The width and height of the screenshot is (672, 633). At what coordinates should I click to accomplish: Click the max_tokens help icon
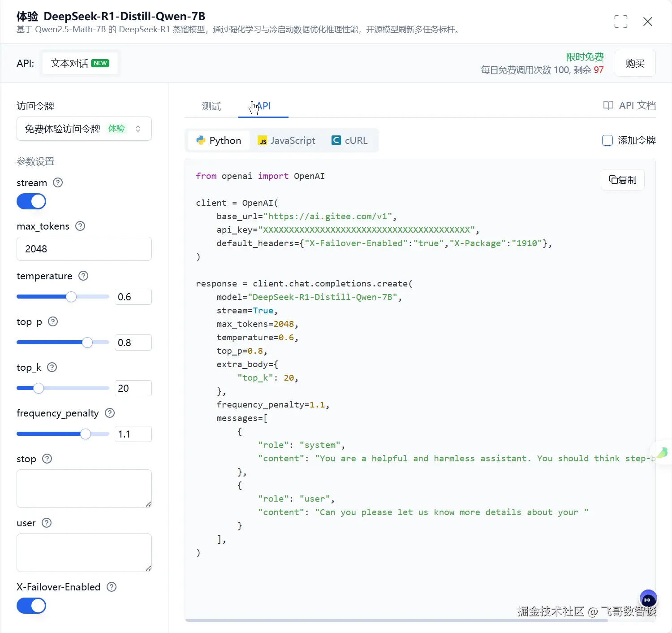(80, 226)
